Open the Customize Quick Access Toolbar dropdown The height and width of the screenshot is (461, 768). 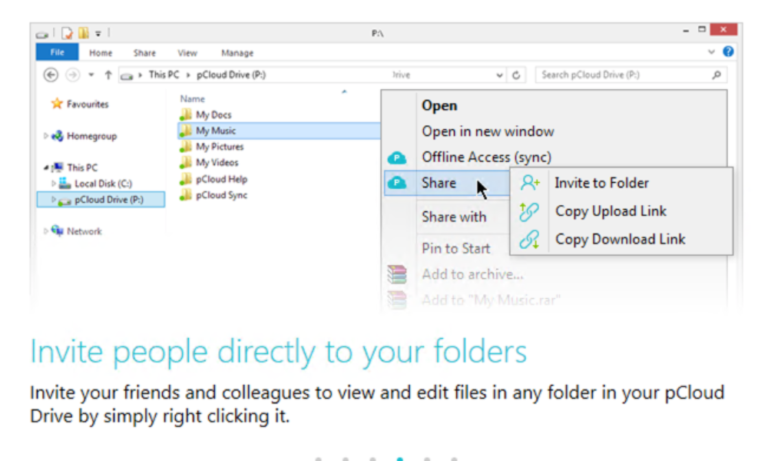(98, 34)
